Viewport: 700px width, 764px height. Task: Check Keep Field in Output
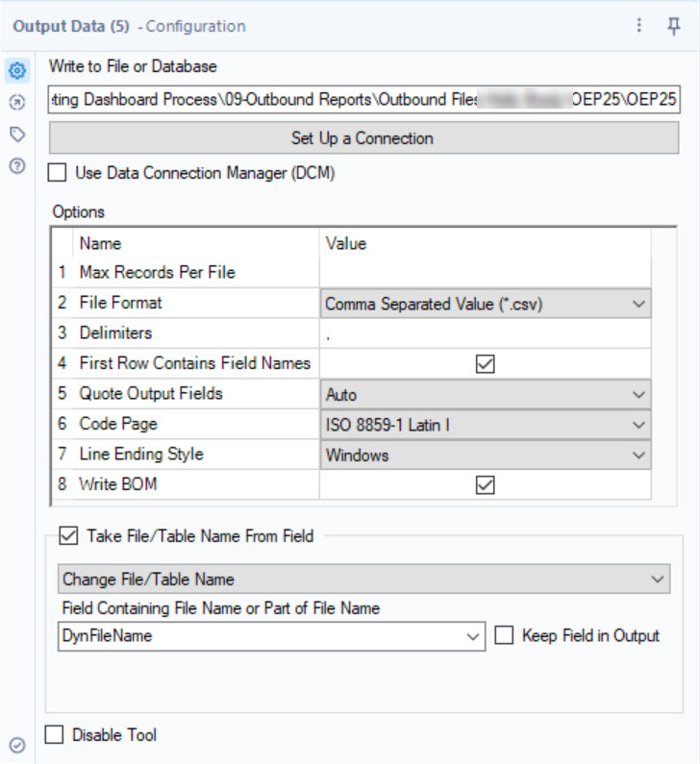[x=504, y=635]
